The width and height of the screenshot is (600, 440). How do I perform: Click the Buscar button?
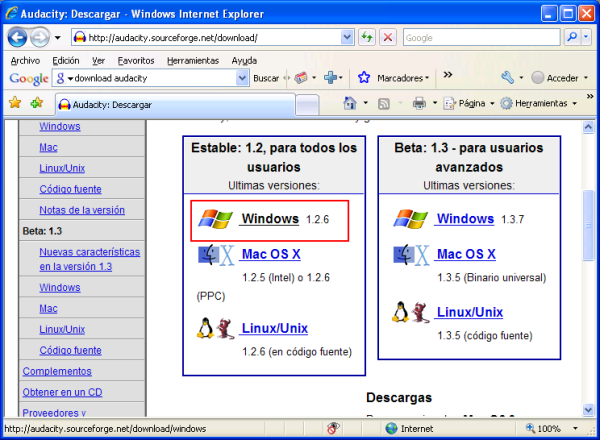266,78
